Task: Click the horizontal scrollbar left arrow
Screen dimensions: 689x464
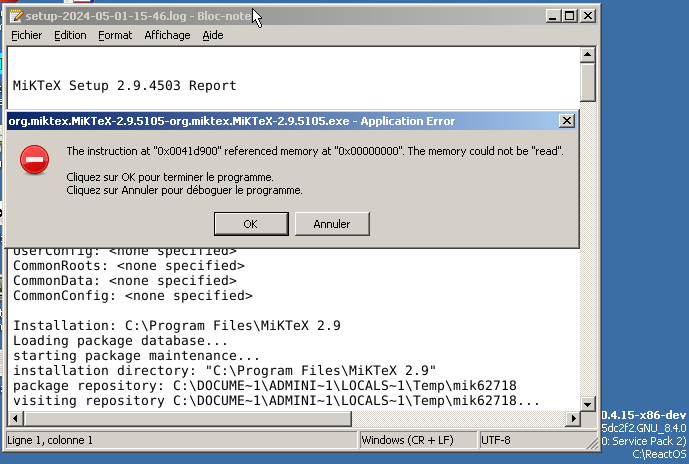Action: click(15, 418)
